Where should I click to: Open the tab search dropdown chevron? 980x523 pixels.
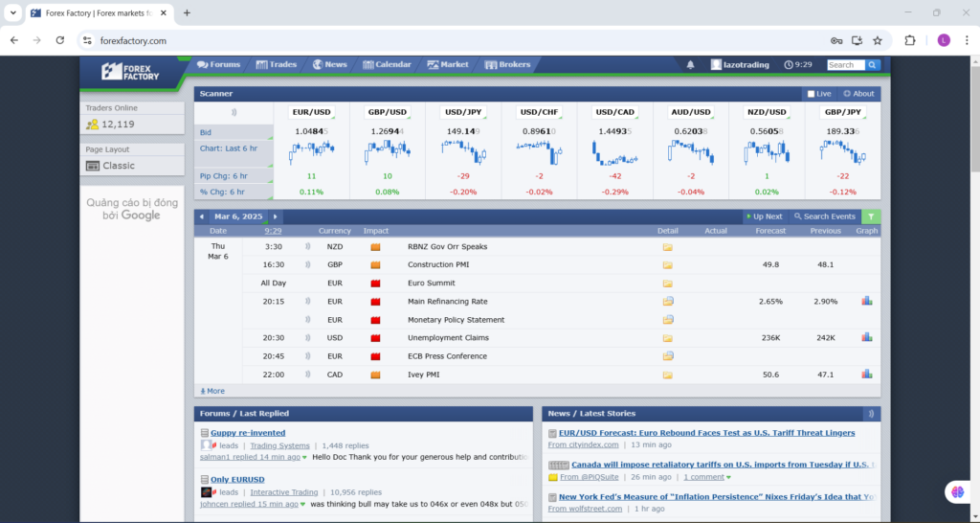pos(12,12)
